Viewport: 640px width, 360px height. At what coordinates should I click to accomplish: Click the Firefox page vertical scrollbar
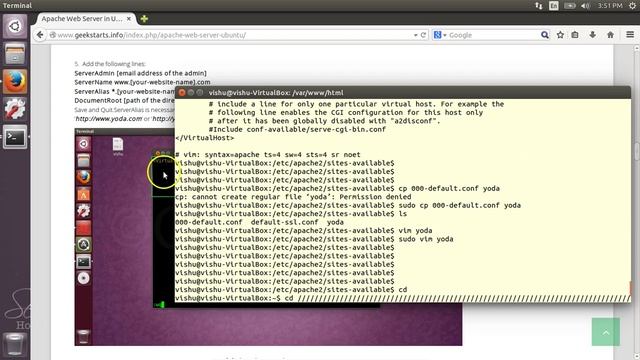tap(636, 151)
